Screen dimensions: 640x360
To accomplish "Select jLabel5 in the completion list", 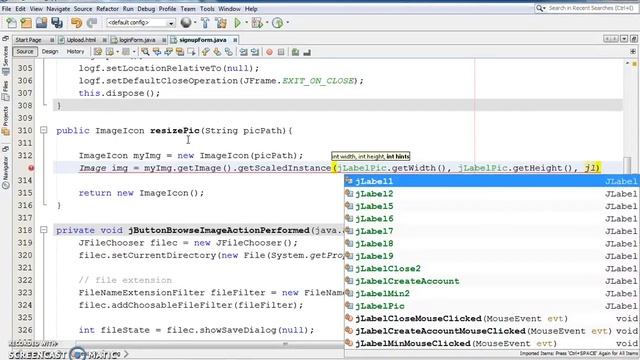I will point(492,206).
